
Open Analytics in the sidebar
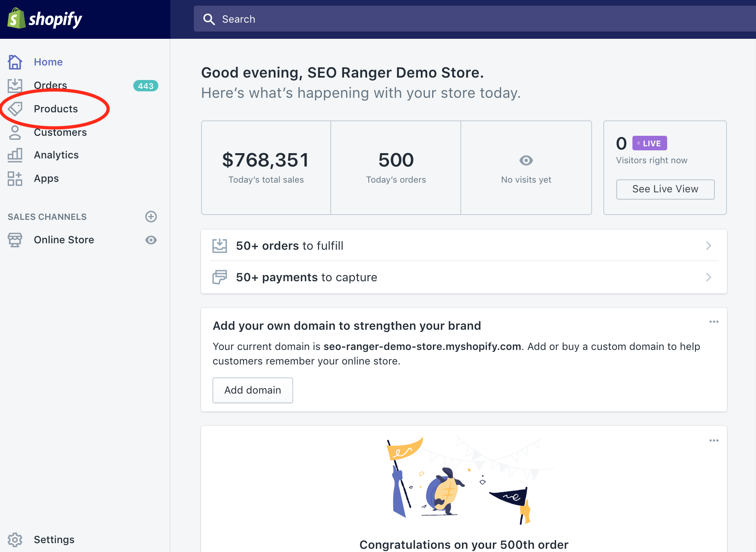coord(56,155)
